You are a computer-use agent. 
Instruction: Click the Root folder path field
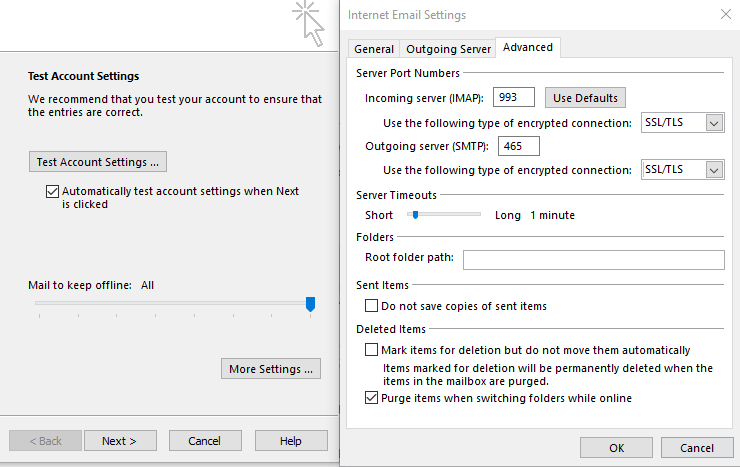594,260
